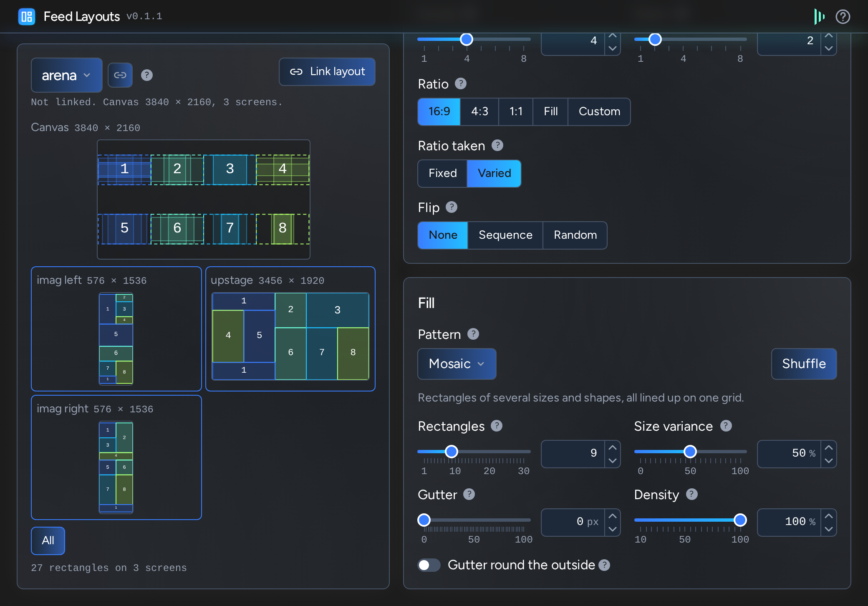Show help for Gutter round the outside

[604, 565]
